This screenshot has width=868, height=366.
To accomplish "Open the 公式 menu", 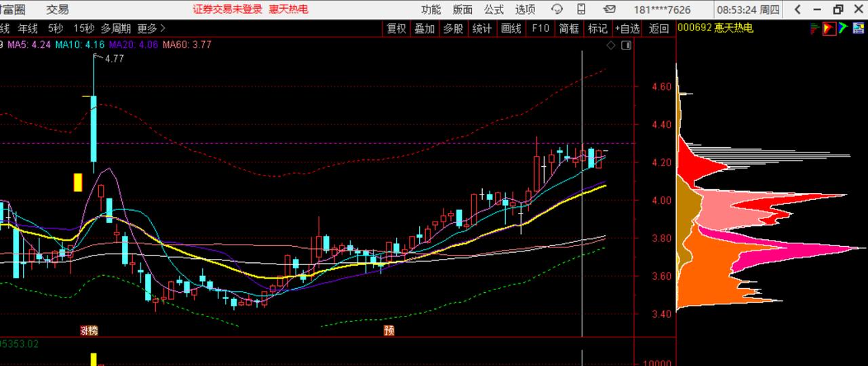I will pos(494,9).
